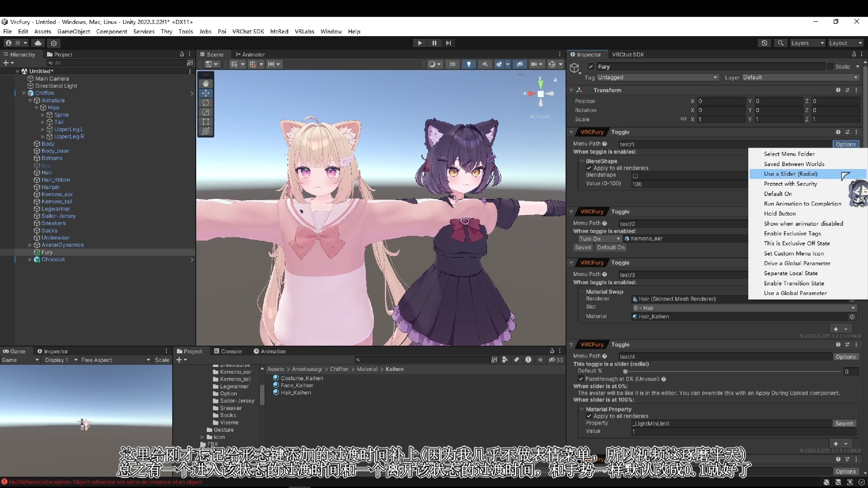Choose Use a Slider (Radial) option
This screenshot has width=868, height=488.
(x=808, y=174)
